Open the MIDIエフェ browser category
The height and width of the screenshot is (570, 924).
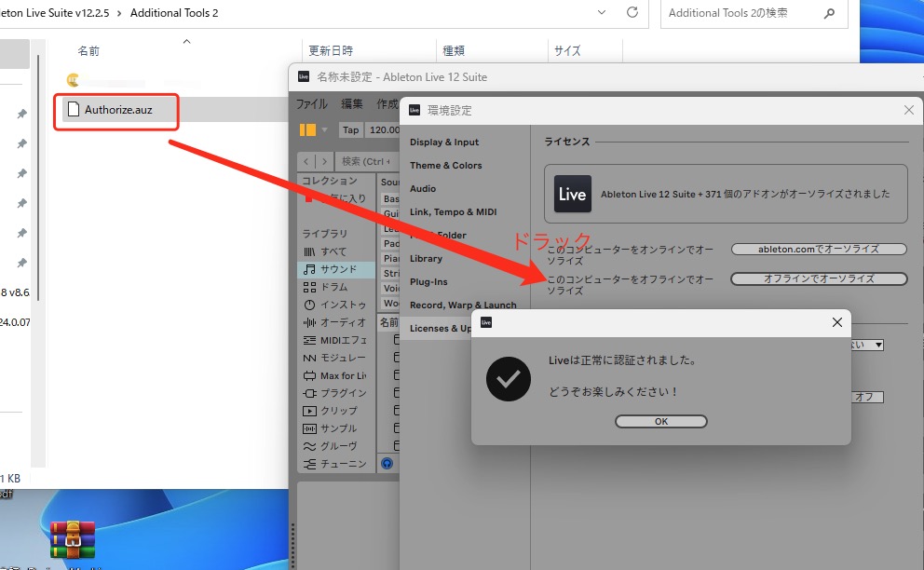(x=336, y=340)
